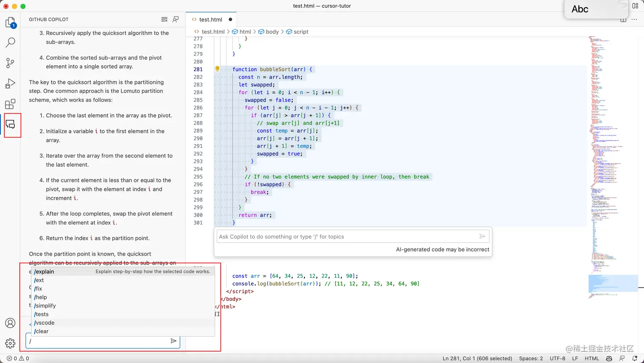This screenshot has height=363, width=644.
Task: Open the Extensions view
Action: point(10,104)
